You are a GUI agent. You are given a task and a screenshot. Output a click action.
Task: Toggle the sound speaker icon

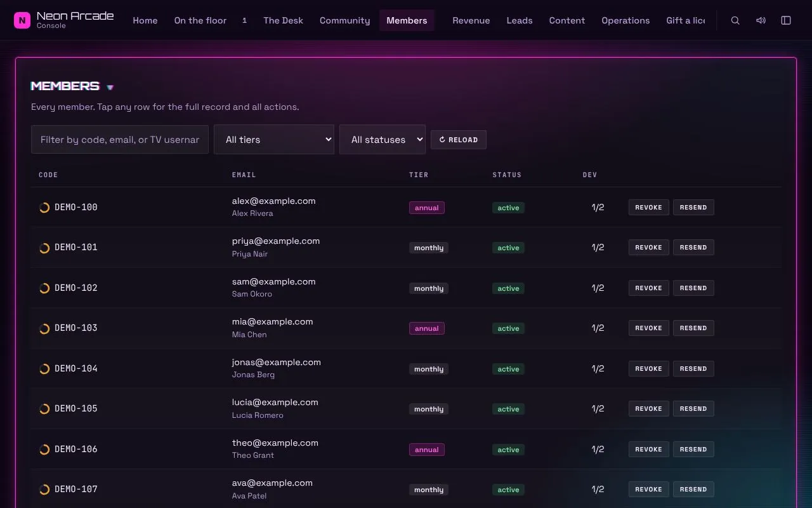point(761,20)
